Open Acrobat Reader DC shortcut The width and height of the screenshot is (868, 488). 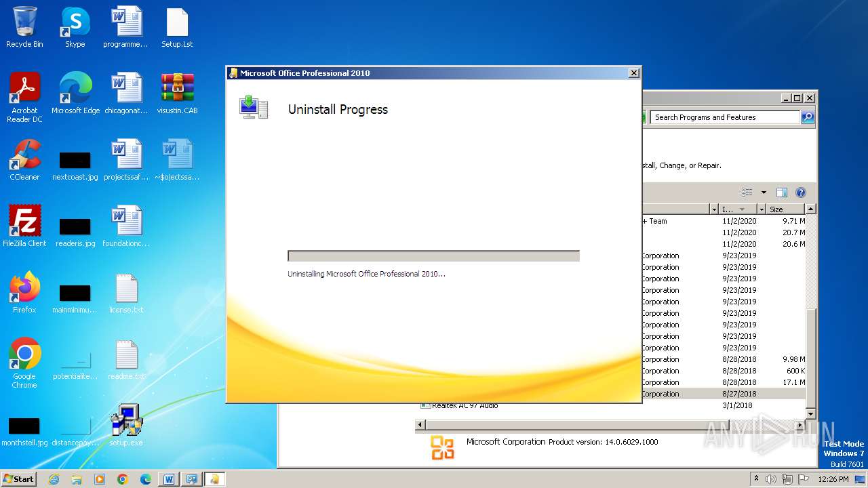[x=24, y=98]
